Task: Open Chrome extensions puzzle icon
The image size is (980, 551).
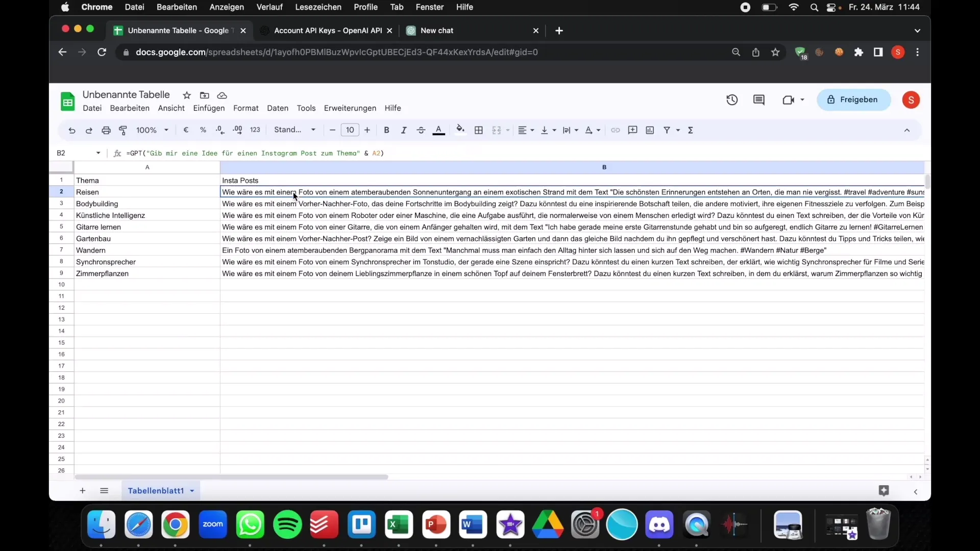Action: pyautogui.click(x=859, y=52)
